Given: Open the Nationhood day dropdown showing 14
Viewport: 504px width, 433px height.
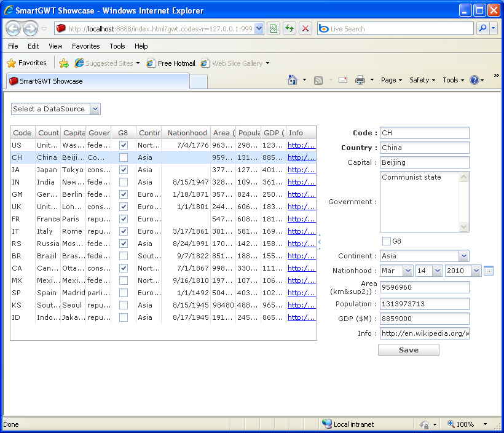Looking at the screenshot, I should (438, 271).
